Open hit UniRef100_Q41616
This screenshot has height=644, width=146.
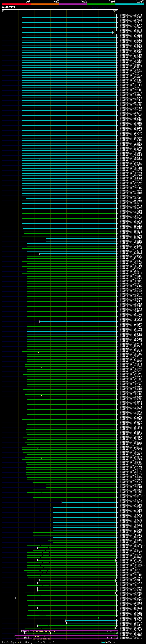pos(131,35)
